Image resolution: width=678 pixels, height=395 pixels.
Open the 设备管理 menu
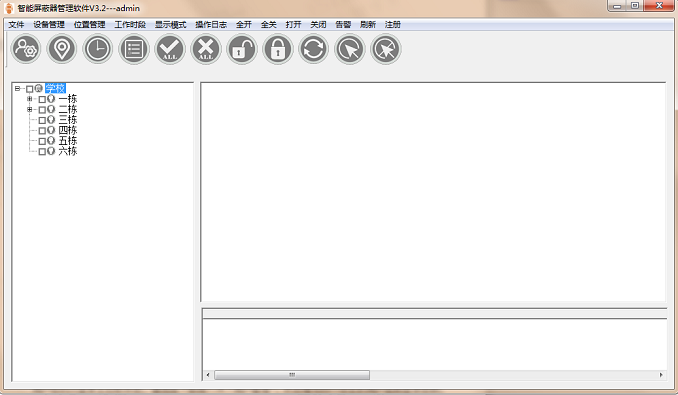[x=49, y=25]
